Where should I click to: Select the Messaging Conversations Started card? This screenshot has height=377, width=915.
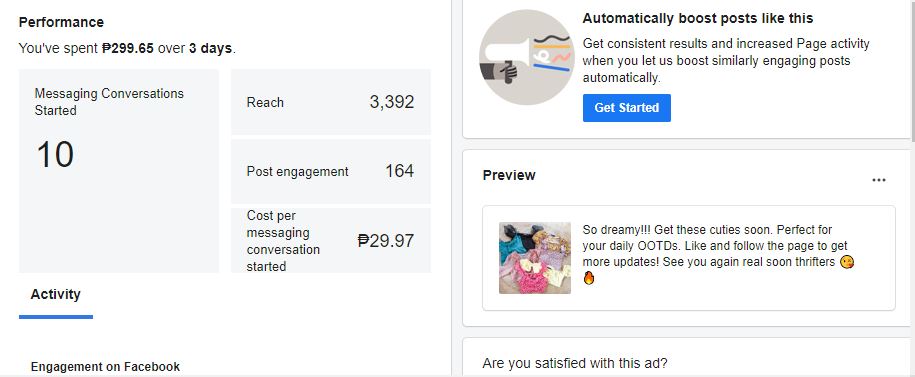pyautogui.click(x=119, y=171)
